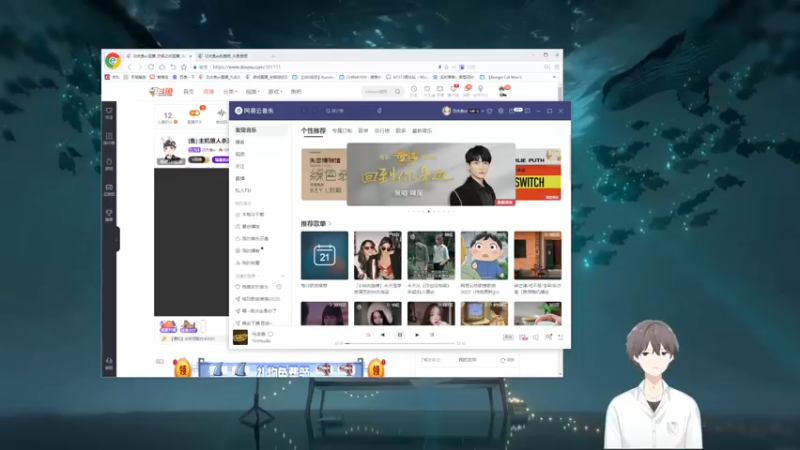Reload the page in the browser toolbar

[151, 67]
